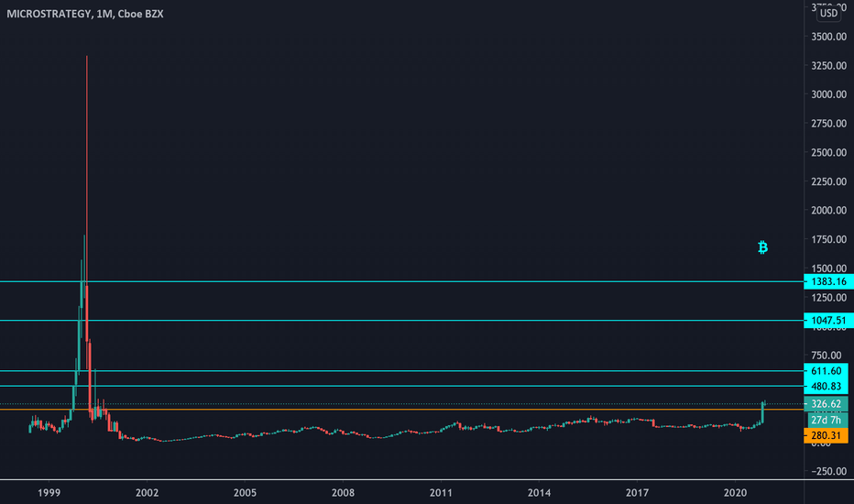
Task: Click the 2250.00 price axis tick
Action: (x=828, y=181)
